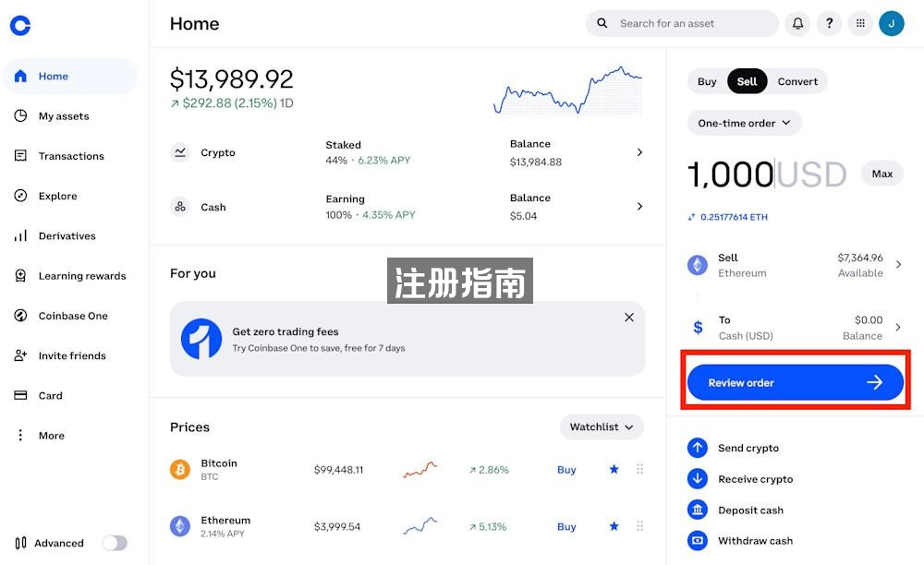
Task: Open the profile avatar J
Action: [x=892, y=24]
